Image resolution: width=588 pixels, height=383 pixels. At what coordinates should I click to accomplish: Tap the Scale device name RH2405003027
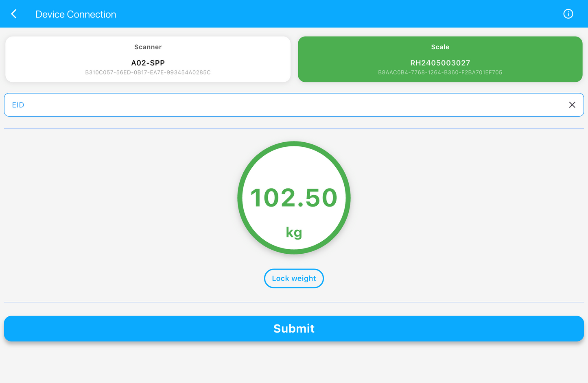coord(440,63)
